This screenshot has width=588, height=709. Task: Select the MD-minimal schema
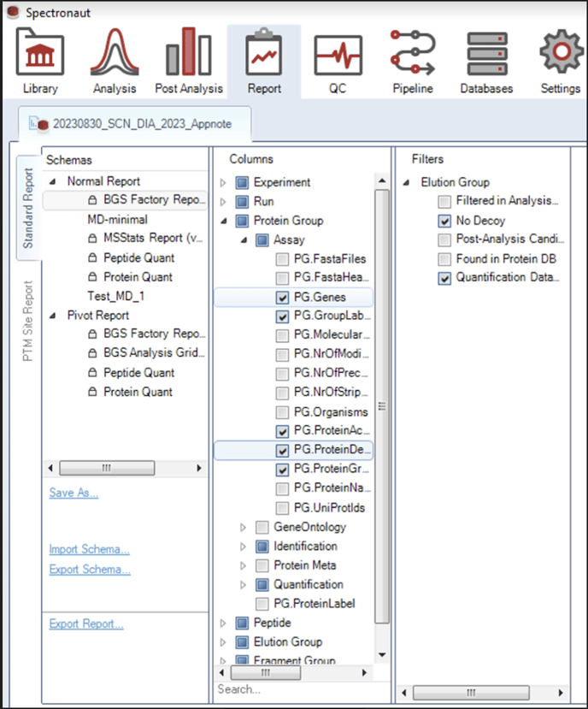click(x=117, y=220)
